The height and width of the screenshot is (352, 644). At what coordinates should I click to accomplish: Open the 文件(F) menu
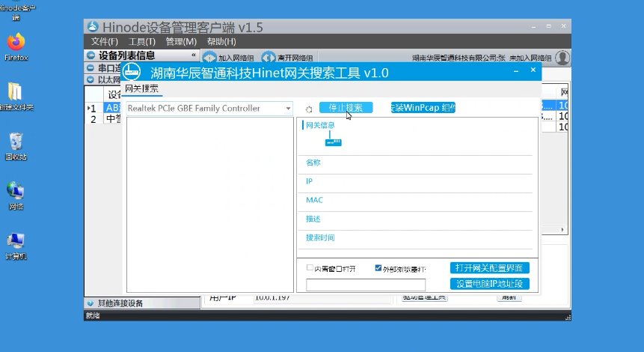[105, 42]
